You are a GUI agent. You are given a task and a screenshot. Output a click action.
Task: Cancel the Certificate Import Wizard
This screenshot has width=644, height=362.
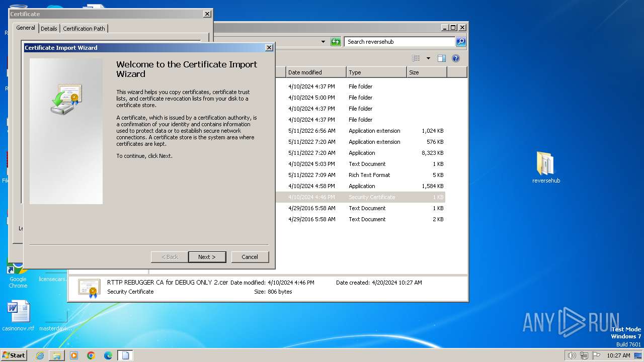tap(250, 257)
